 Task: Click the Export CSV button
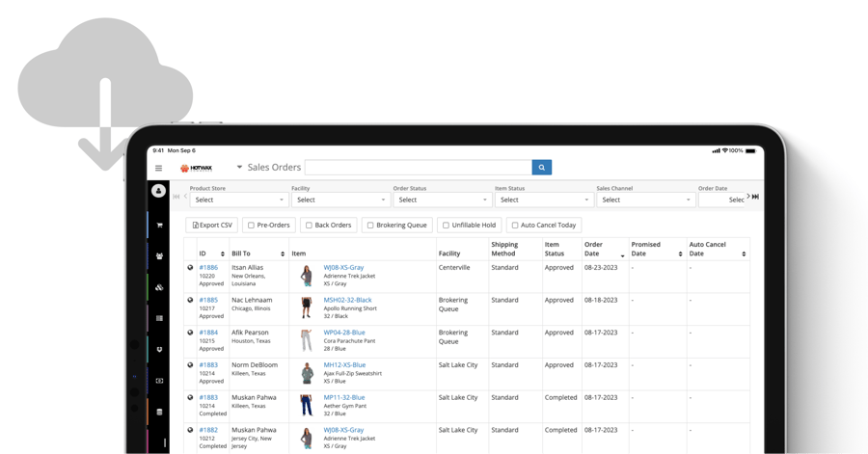(212, 226)
